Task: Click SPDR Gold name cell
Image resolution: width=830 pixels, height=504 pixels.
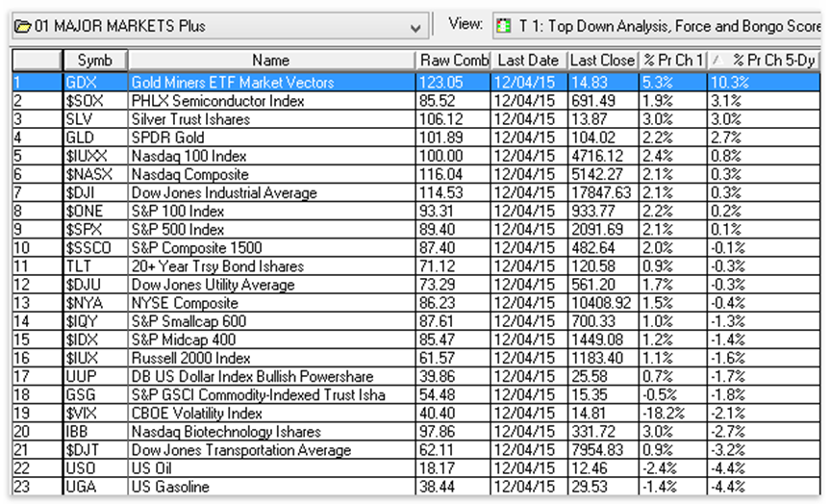Action: click(x=271, y=138)
